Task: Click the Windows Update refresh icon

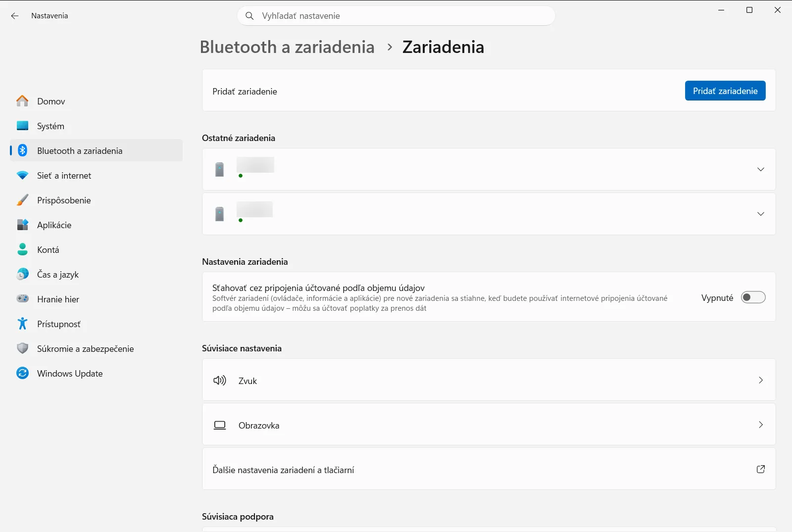Action: [22, 373]
